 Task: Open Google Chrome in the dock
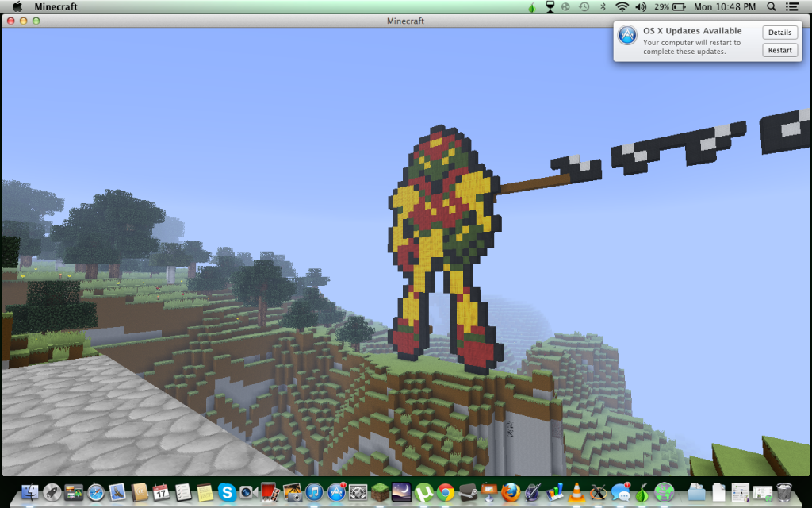coord(446,491)
